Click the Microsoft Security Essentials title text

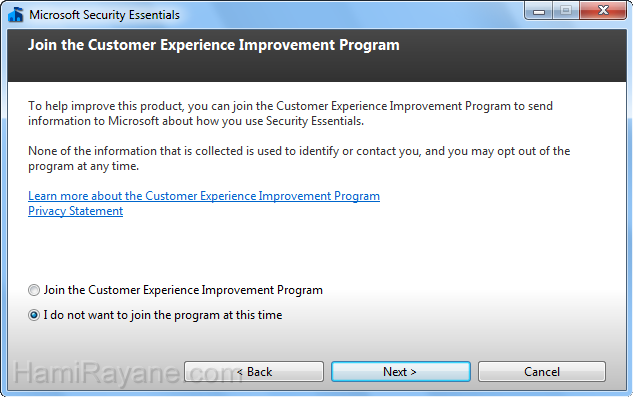coord(105,15)
